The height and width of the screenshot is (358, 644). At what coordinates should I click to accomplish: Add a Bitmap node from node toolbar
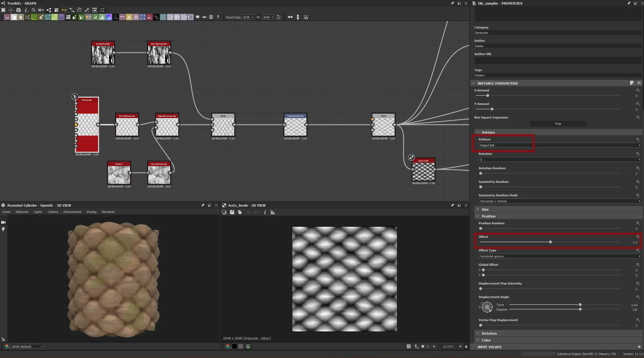(7, 17)
